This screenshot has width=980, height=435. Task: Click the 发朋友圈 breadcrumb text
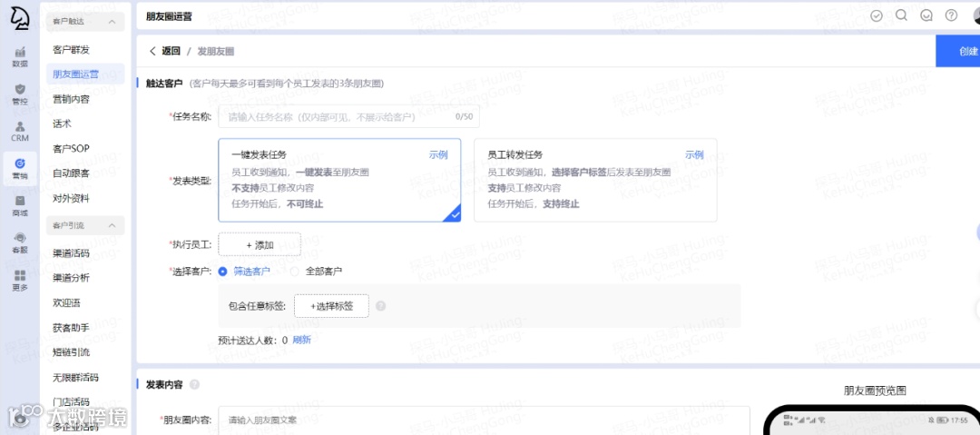point(216,52)
